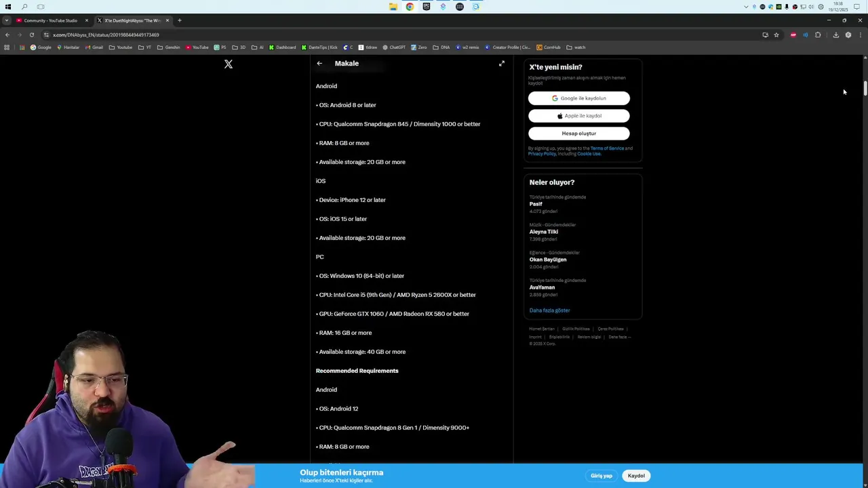Expand the Genshin bookmarks folder
The height and width of the screenshot is (488, 868).
click(169, 47)
